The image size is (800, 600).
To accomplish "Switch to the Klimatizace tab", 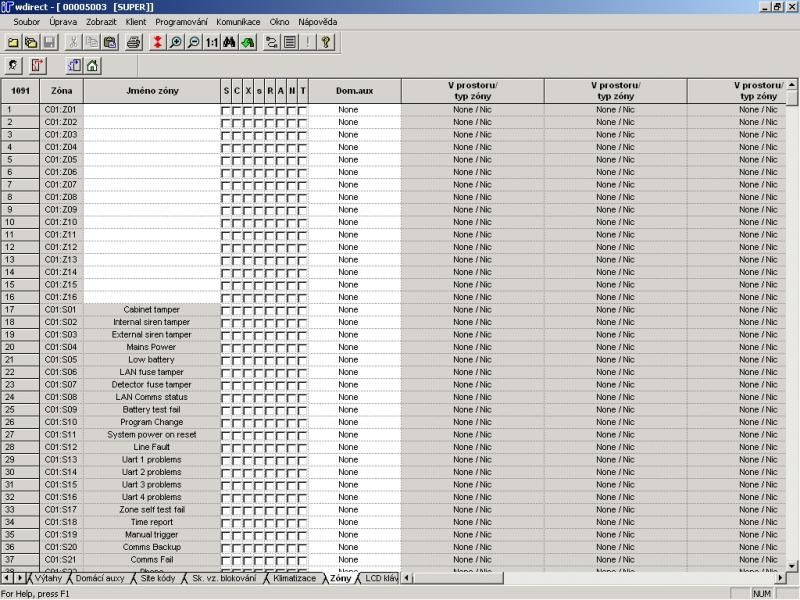I will (x=295, y=579).
